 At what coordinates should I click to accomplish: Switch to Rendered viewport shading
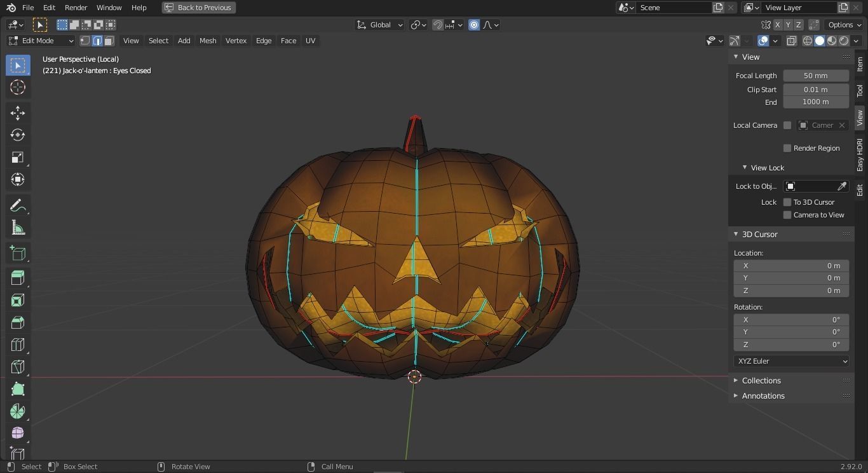pyautogui.click(x=844, y=41)
